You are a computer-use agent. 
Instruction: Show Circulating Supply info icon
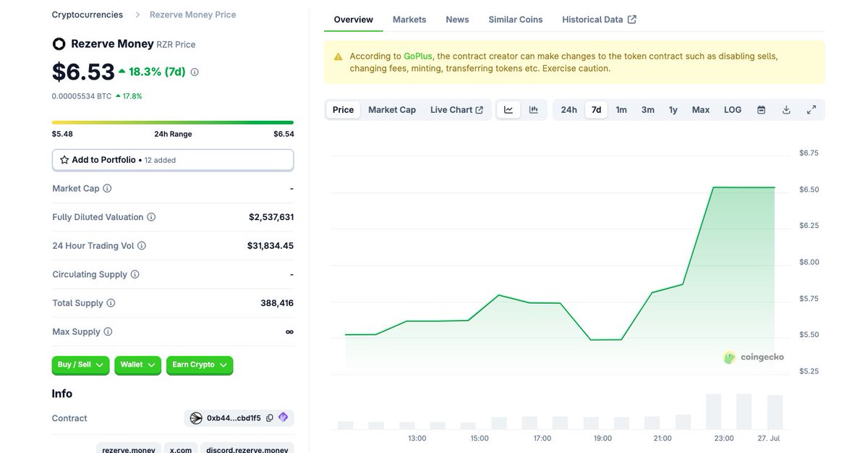[x=135, y=274]
